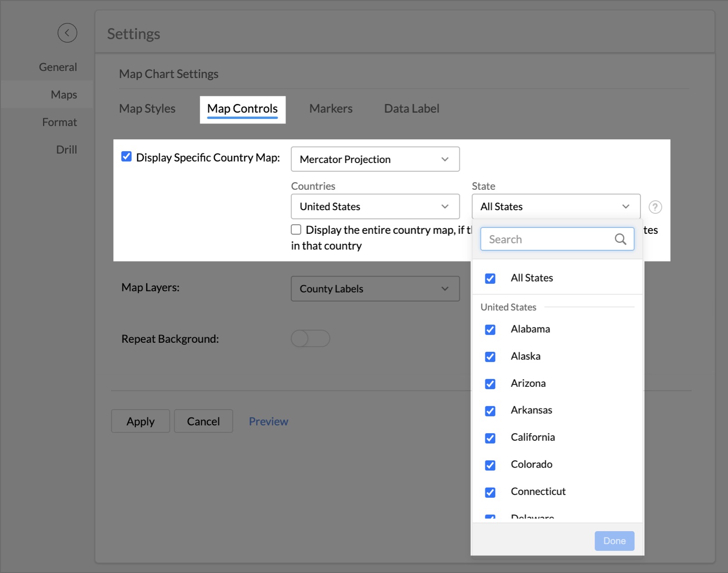
Task: Click the help question mark icon
Action: point(655,207)
